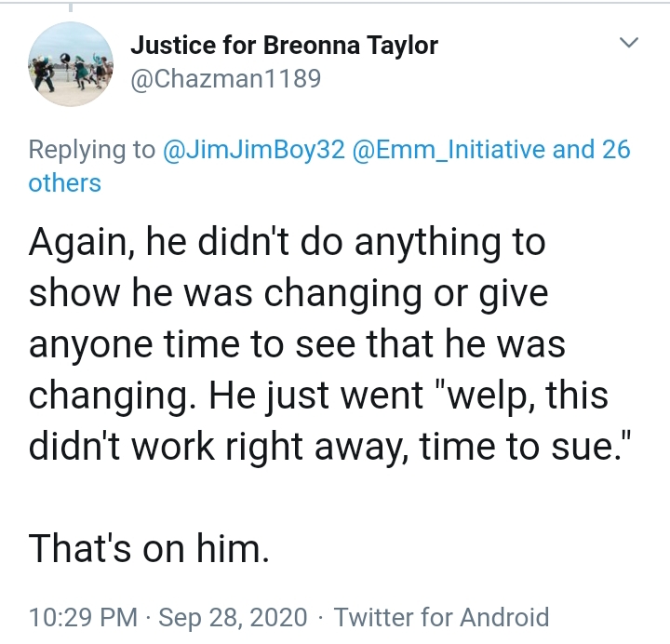Open the Twitter for Android source label
The height and width of the screenshot is (644, 670).
[441, 617]
